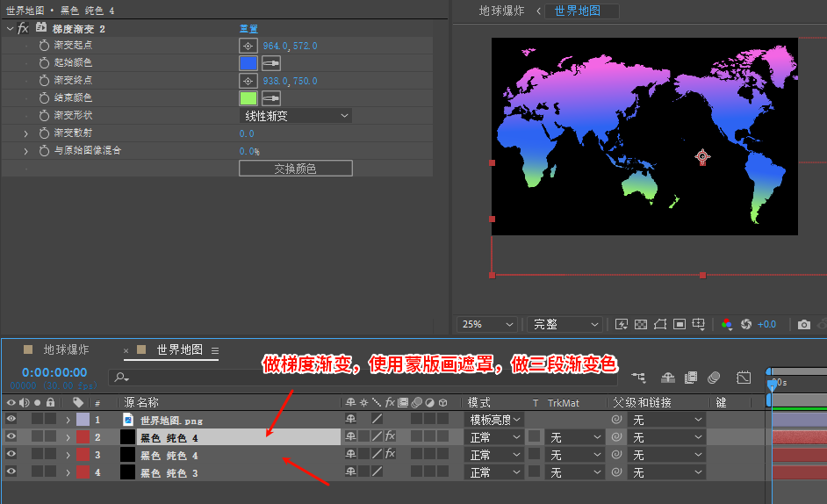Click the reset exposure icon
The width and height of the screenshot is (827, 504).
[745, 324]
